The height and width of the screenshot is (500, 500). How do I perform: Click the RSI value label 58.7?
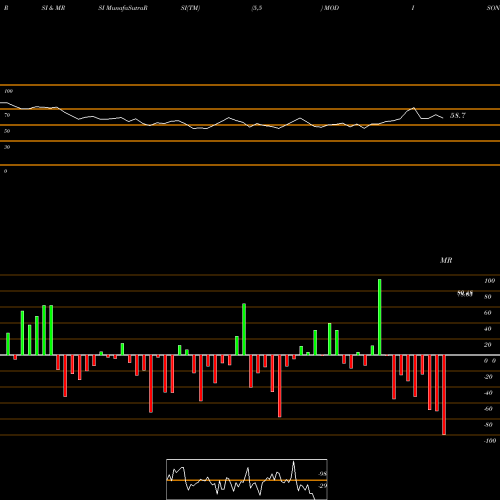point(458,116)
